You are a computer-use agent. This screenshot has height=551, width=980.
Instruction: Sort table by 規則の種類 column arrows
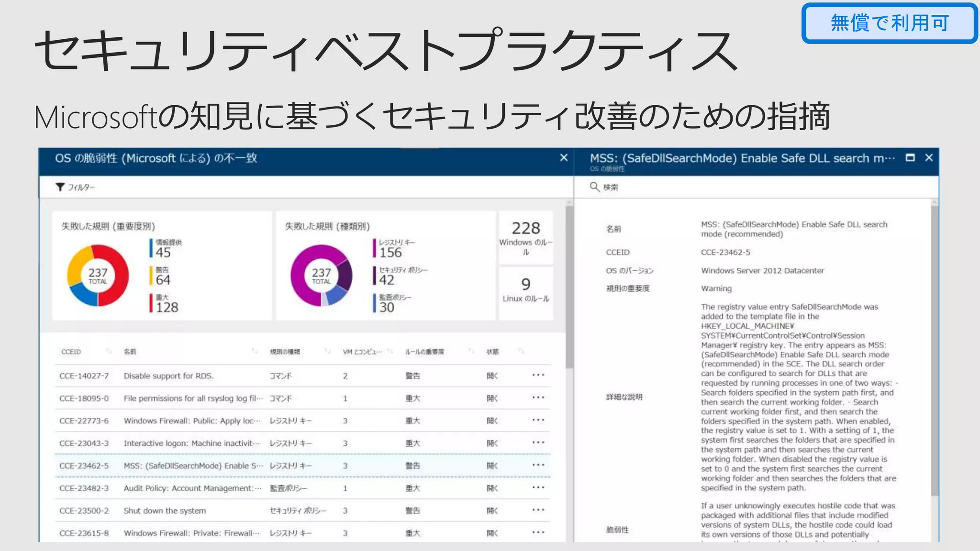(x=327, y=352)
